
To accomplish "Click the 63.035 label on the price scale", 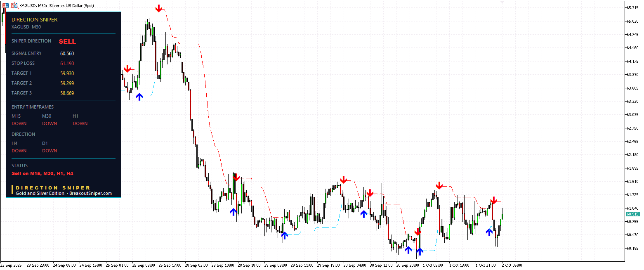I will [x=633, y=115].
